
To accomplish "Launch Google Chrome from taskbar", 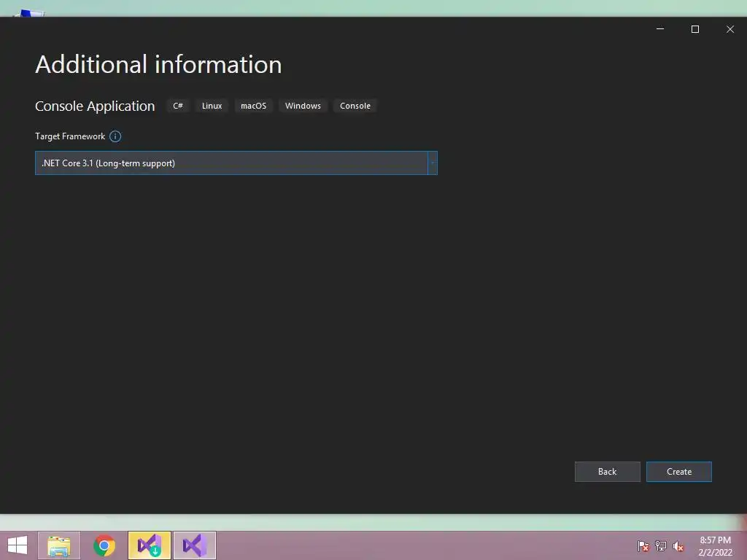I will 104,545.
